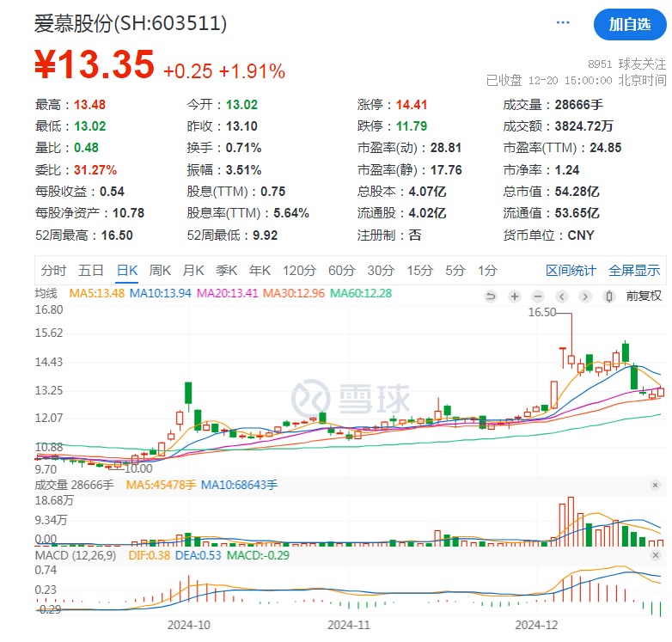
Task: Click the 股息率(TTM) value 5.64%
Action: (x=291, y=213)
